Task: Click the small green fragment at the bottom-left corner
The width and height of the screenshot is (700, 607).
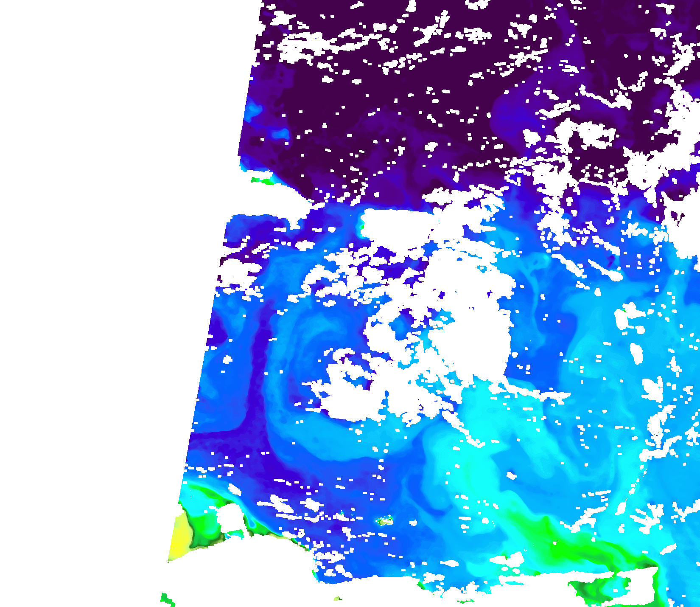Action: (167, 599)
